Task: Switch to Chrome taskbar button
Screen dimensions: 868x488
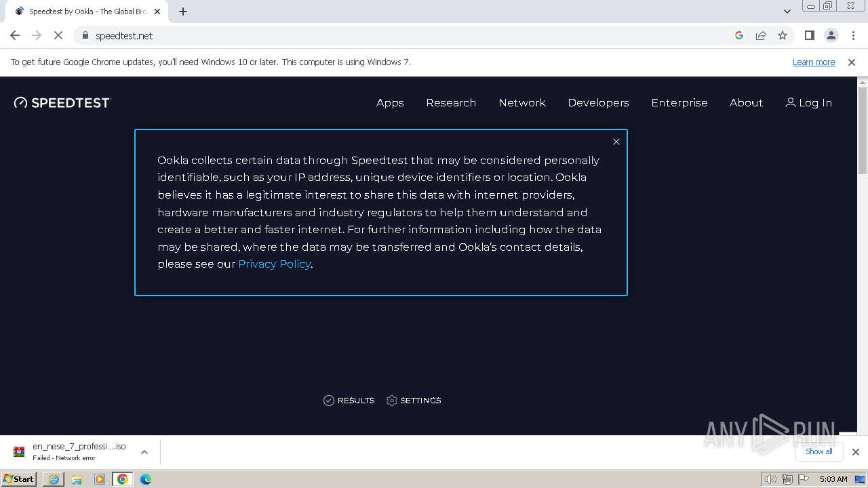Action: 123,479
